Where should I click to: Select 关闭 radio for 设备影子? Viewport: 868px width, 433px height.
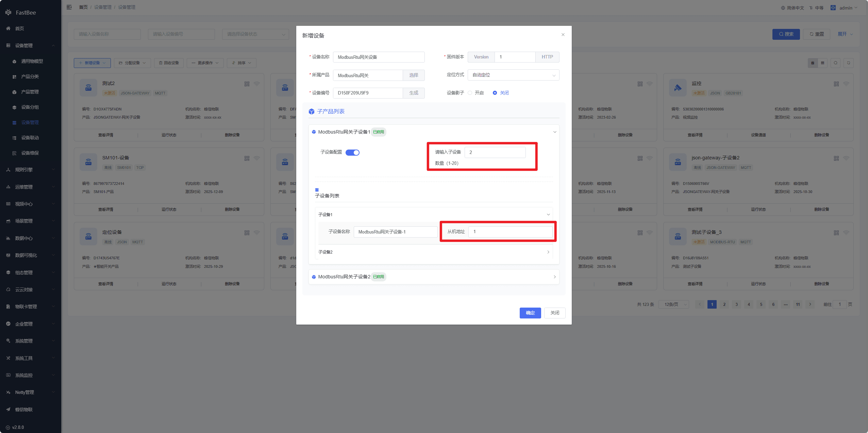click(501, 93)
